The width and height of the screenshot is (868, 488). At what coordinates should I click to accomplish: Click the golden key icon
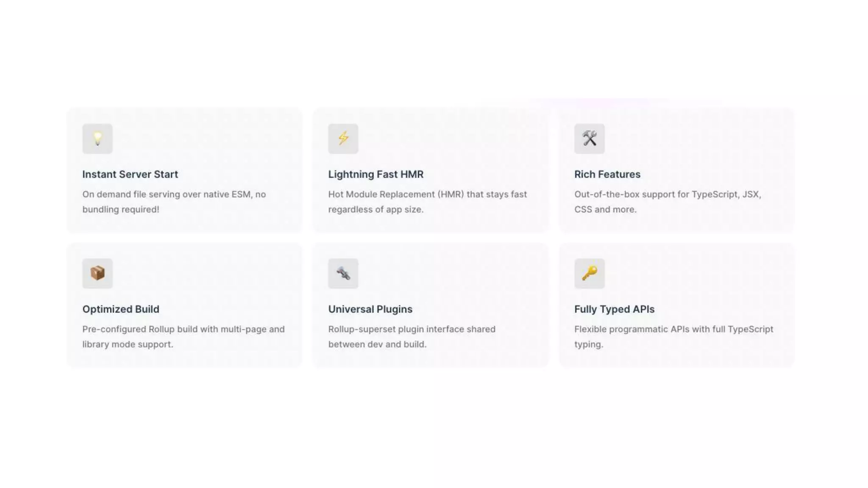(x=589, y=273)
